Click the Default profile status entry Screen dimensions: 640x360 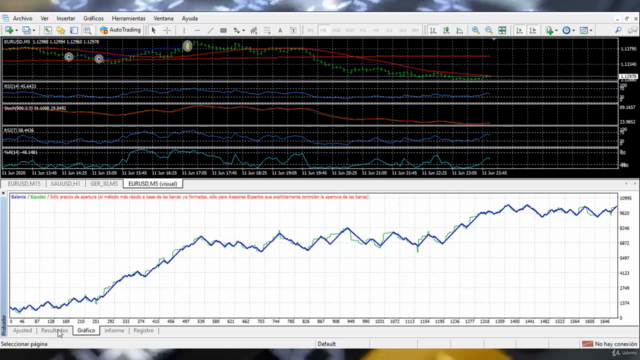pyautogui.click(x=327, y=344)
